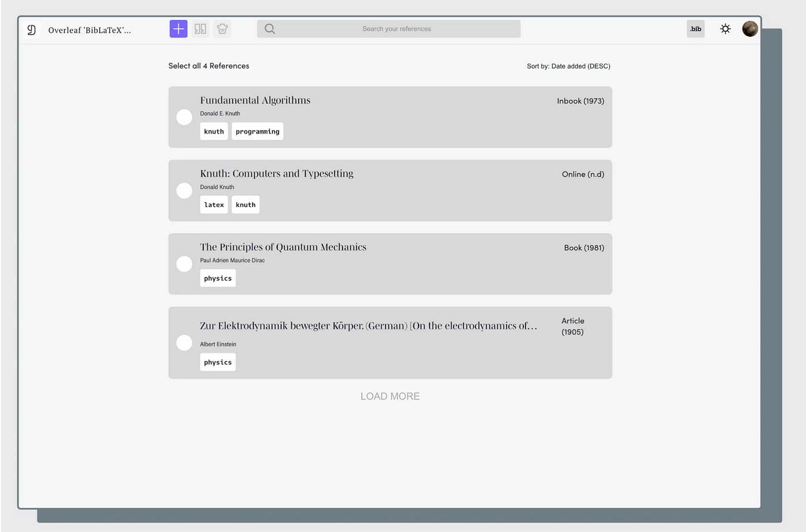This screenshot has width=806, height=532.
Task: Click author Donald Knuth
Action: [x=217, y=187]
